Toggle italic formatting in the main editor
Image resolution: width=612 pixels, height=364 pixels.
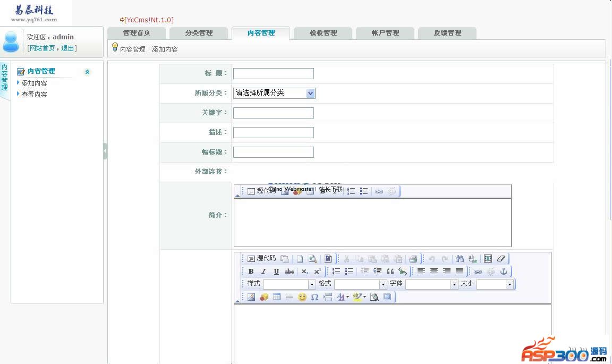(x=263, y=272)
